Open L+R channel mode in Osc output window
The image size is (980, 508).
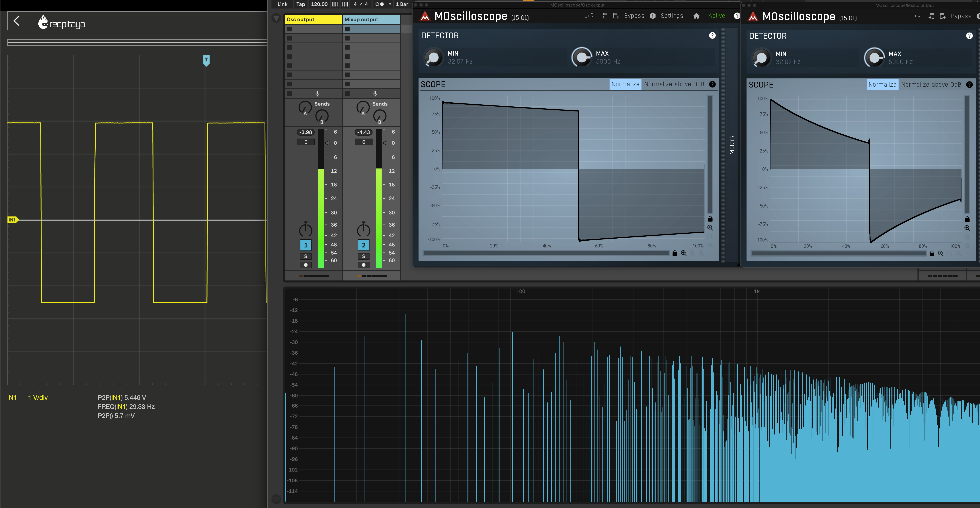pyautogui.click(x=589, y=16)
